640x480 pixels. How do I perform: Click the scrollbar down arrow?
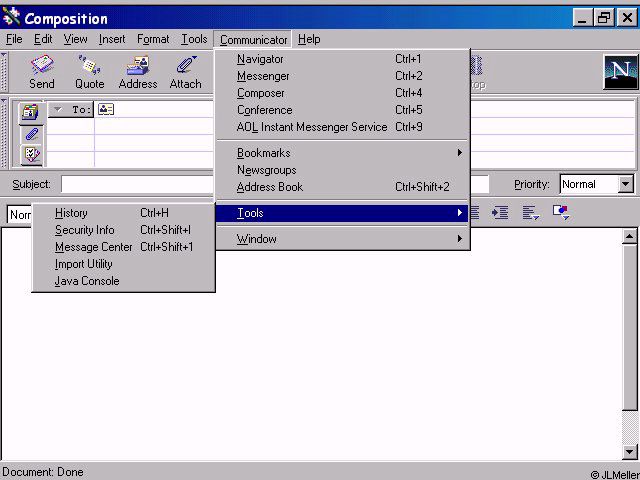coord(629,451)
